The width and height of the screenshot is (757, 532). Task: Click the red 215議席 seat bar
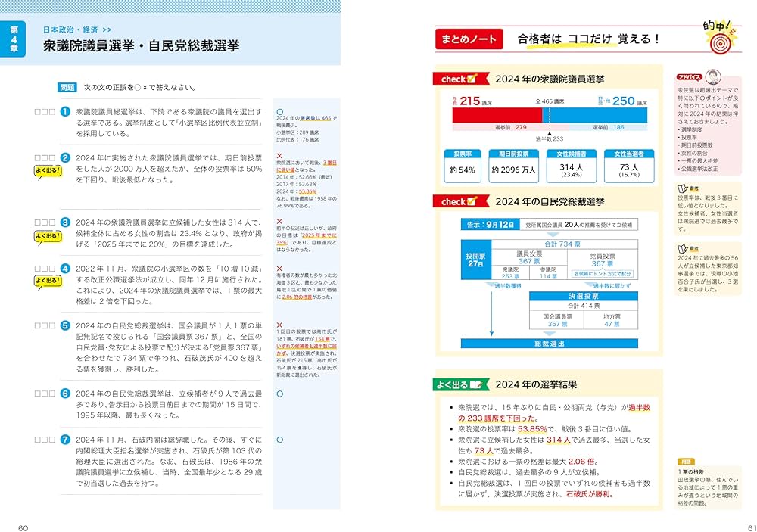coord(497,114)
